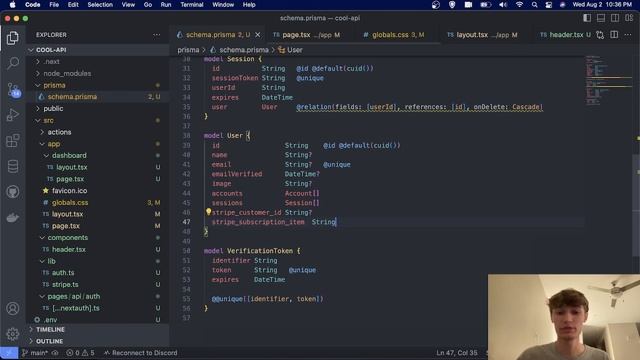This screenshot has height=360, width=640.
Task: Open the Search view in activity bar
Action: (13, 63)
